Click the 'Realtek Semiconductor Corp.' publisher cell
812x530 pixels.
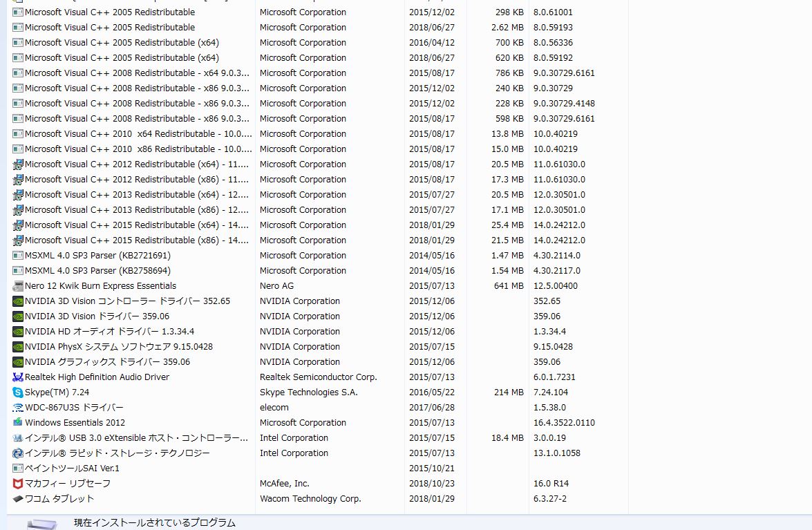(x=319, y=377)
